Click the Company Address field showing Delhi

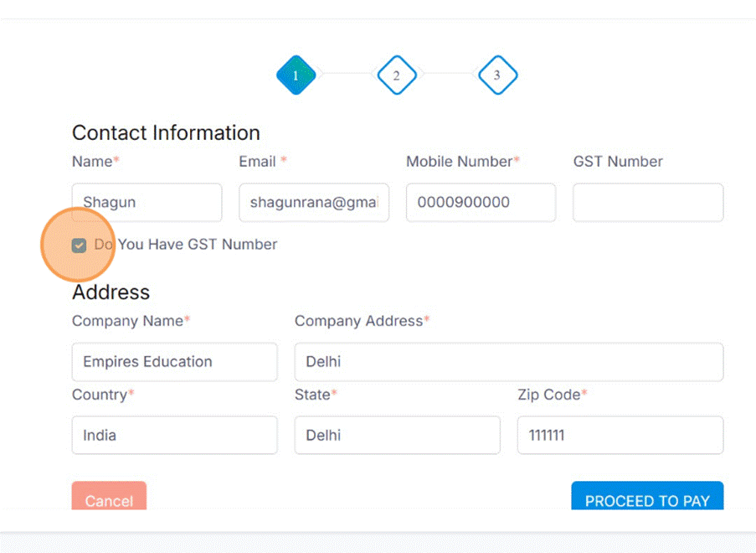click(x=508, y=362)
